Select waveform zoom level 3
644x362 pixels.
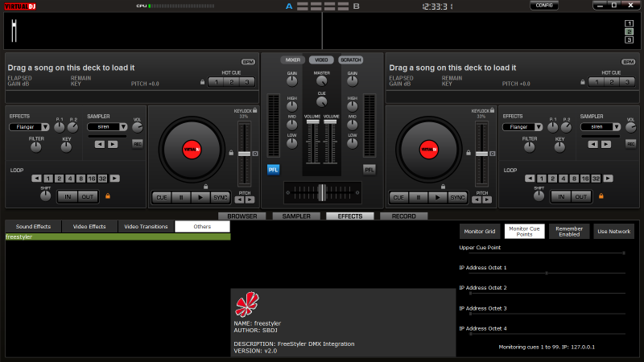[630, 39]
